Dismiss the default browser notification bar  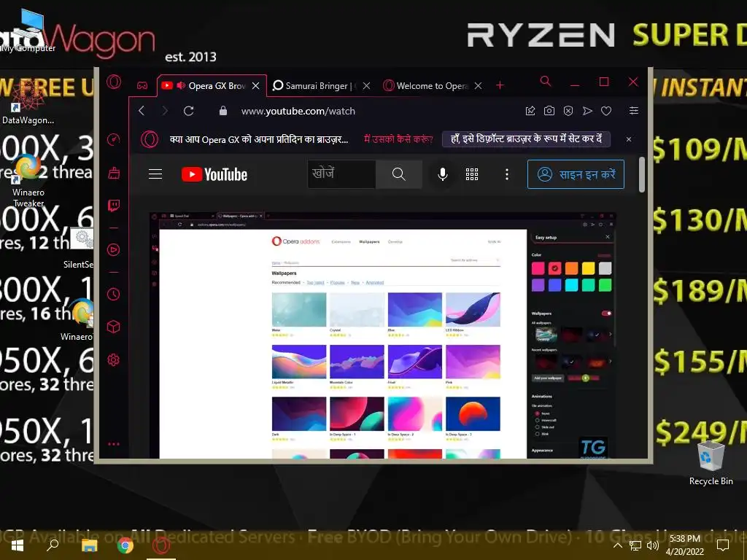coord(629,139)
